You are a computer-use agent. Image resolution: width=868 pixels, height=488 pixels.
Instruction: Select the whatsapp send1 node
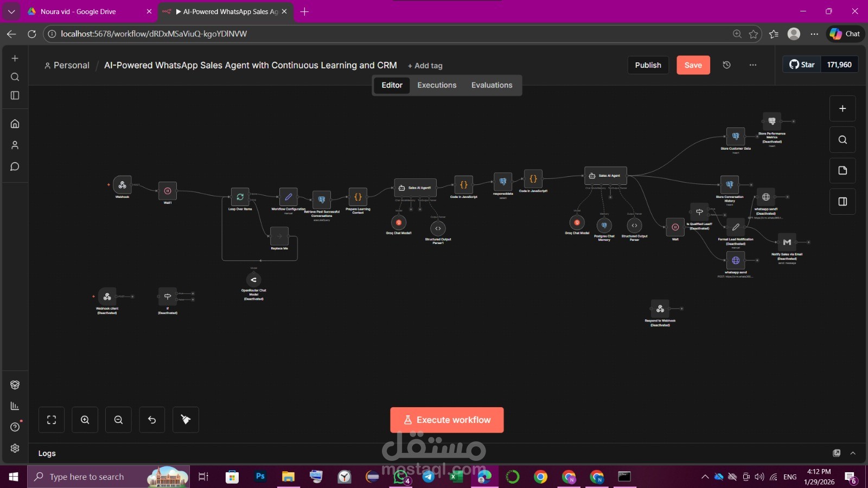(766, 197)
